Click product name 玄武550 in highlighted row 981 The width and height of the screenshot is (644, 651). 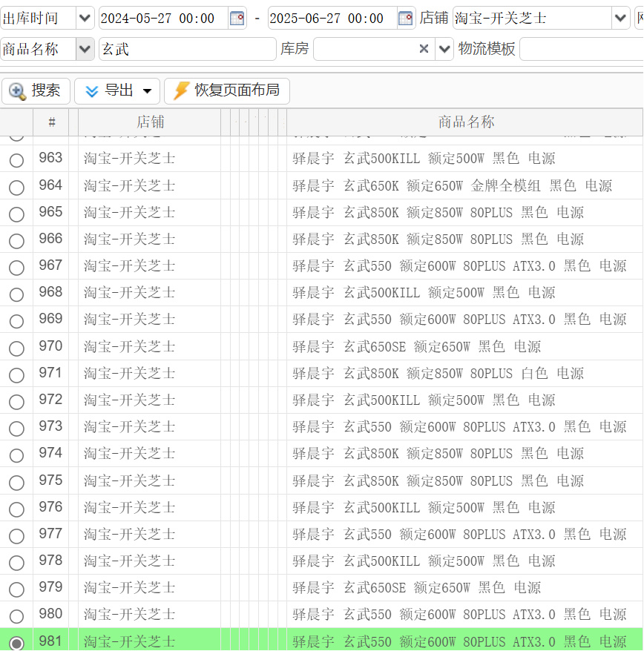(x=459, y=641)
